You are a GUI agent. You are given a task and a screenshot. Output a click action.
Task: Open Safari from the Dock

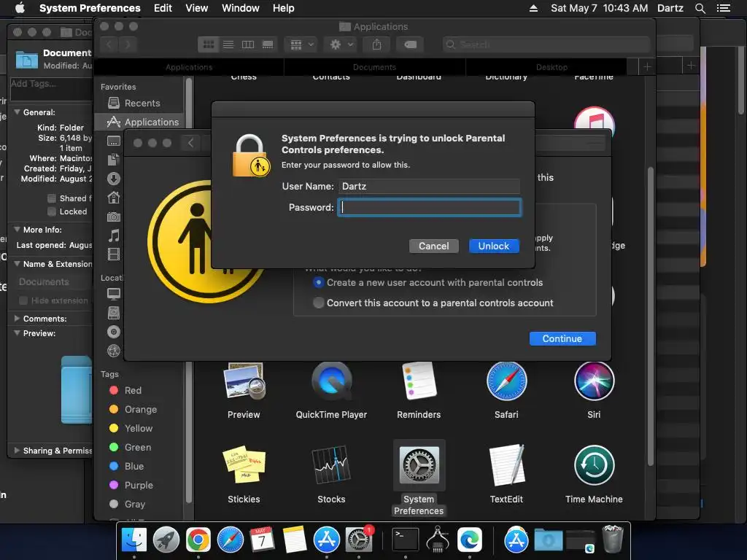230,540
